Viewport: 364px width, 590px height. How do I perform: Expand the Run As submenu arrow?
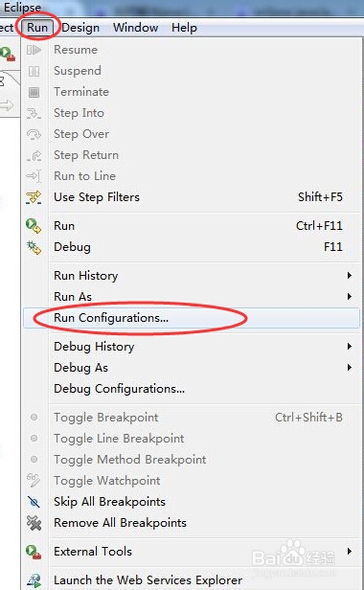(350, 297)
